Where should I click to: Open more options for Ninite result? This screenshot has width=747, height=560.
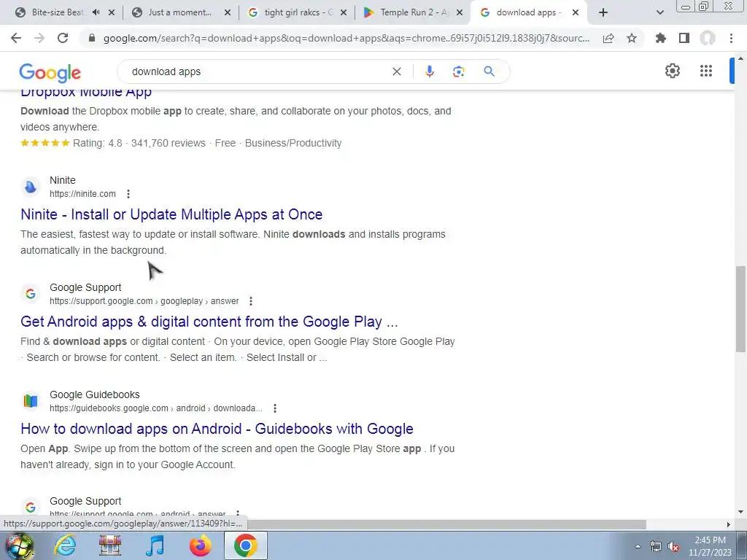pos(128,194)
